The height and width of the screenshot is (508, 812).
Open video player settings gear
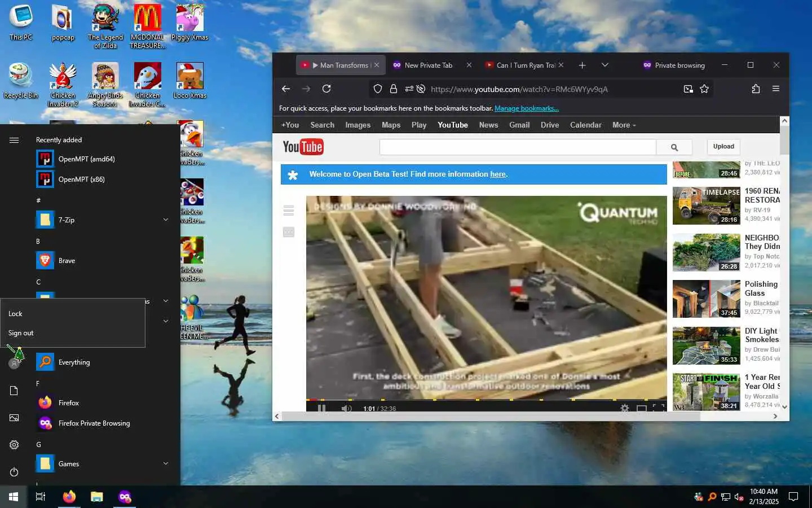[625, 408]
